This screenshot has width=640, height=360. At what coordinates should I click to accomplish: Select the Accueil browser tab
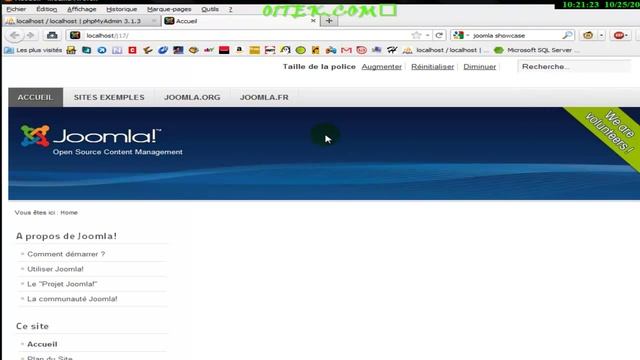point(241,21)
